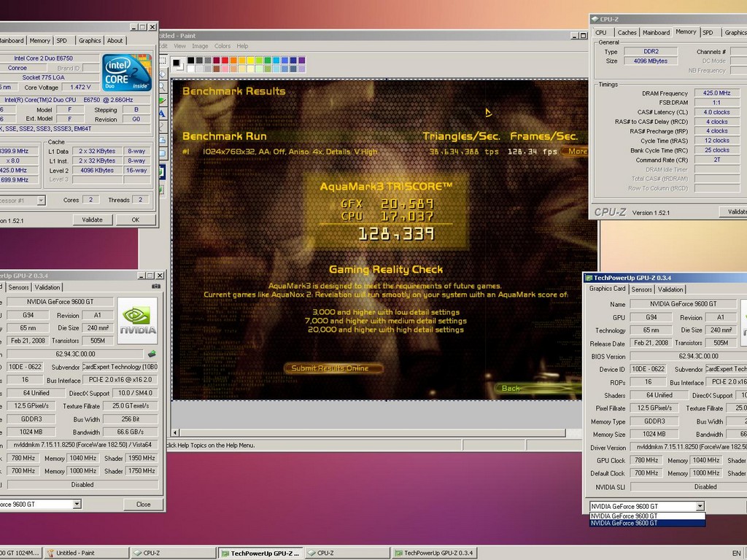Viewport: 747px width, 560px height.
Task: Select the brown swatch in Paint palette
Action: [216, 69]
